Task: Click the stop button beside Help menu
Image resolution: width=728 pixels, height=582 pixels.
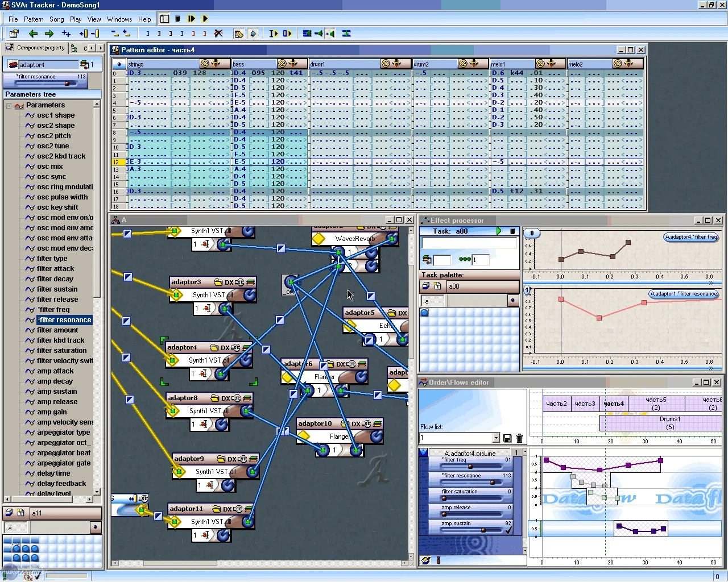Action: [x=177, y=19]
